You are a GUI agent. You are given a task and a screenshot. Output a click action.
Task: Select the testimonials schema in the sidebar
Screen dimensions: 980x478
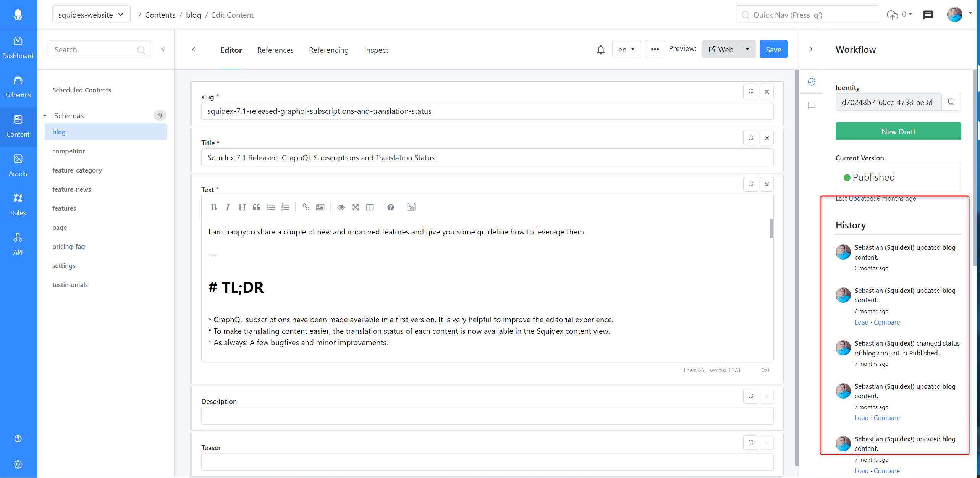pos(70,284)
